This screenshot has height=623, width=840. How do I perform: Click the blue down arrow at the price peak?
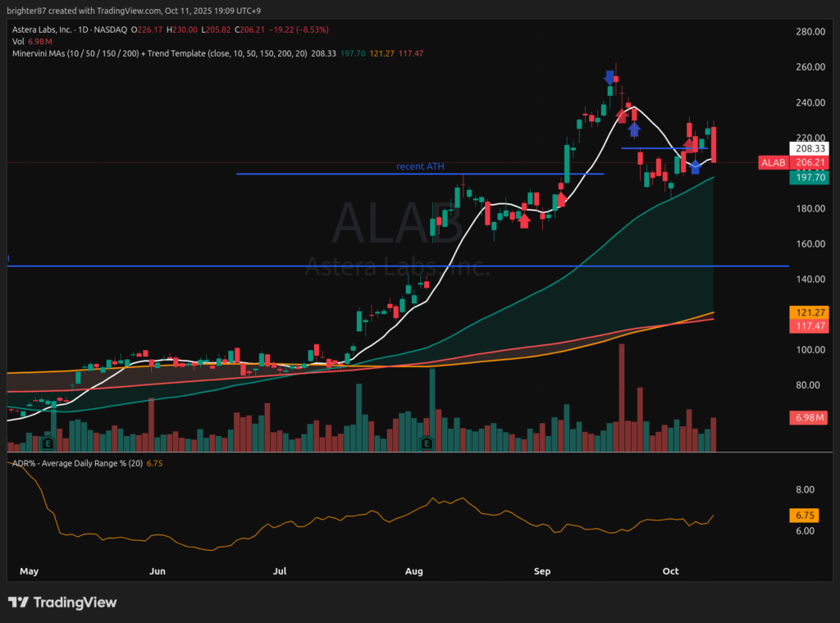(609, 77)
